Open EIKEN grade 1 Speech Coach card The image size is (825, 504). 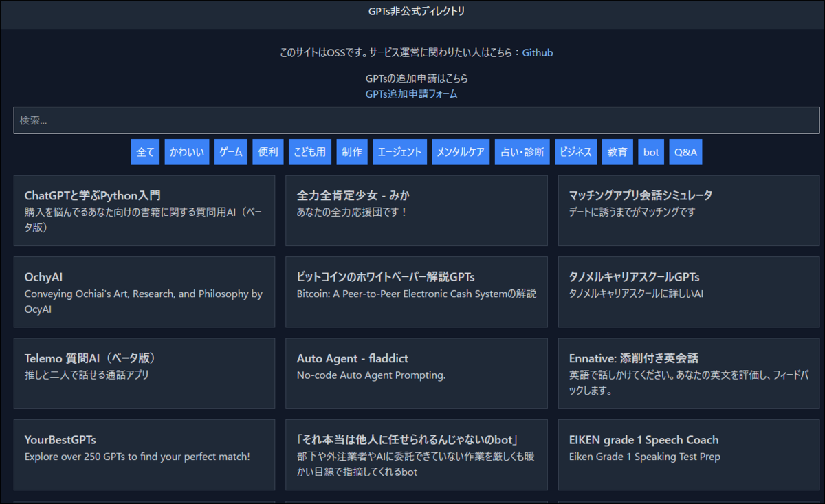[690, 455]
